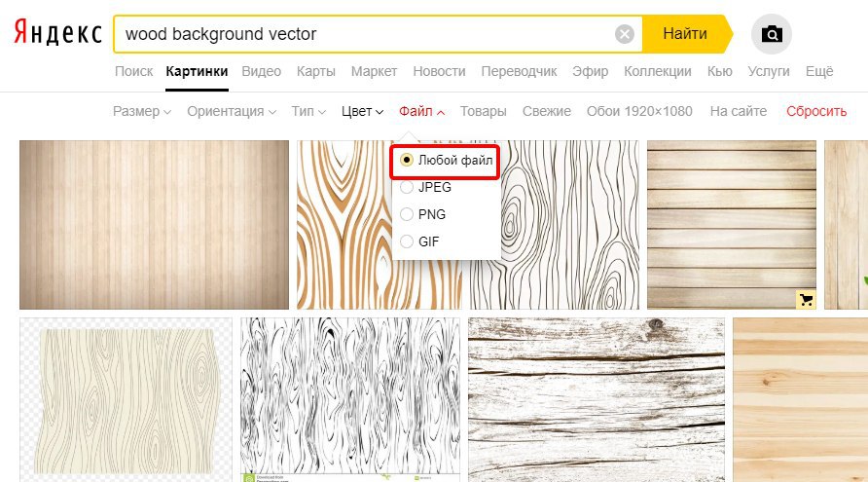Clear the search field with the X icon
Screen dimensions: 868x482
tap(625, 34)
